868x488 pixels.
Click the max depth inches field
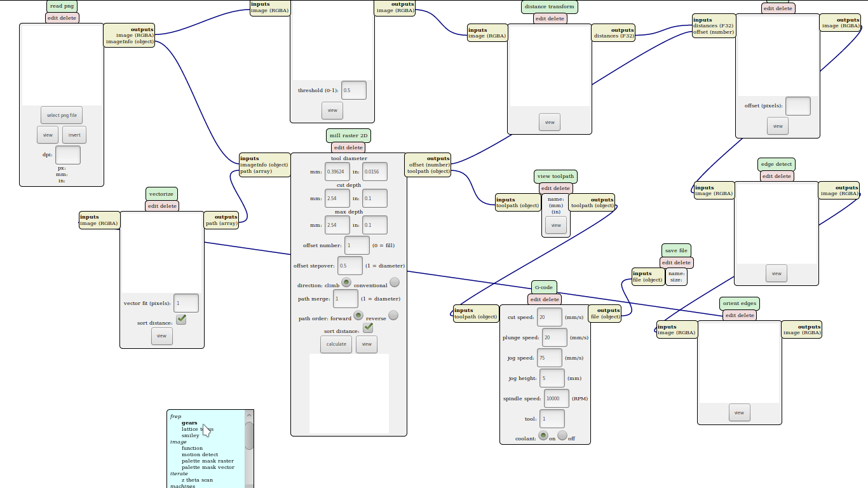[x=375, y=225]
